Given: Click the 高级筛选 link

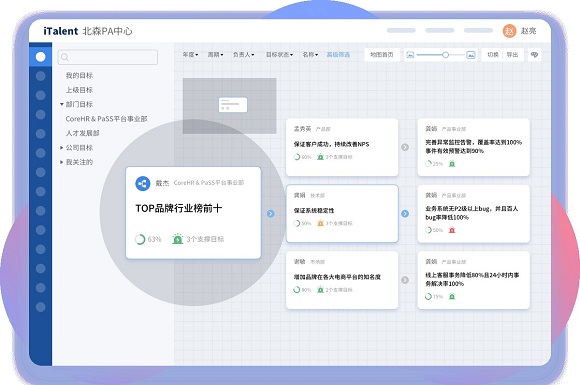Looking at the screenshot, I should coord(338,55).
